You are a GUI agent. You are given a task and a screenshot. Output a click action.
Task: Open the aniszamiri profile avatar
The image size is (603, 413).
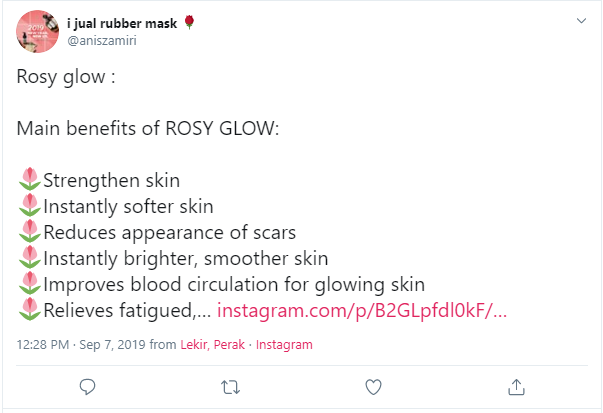[37, 32]
